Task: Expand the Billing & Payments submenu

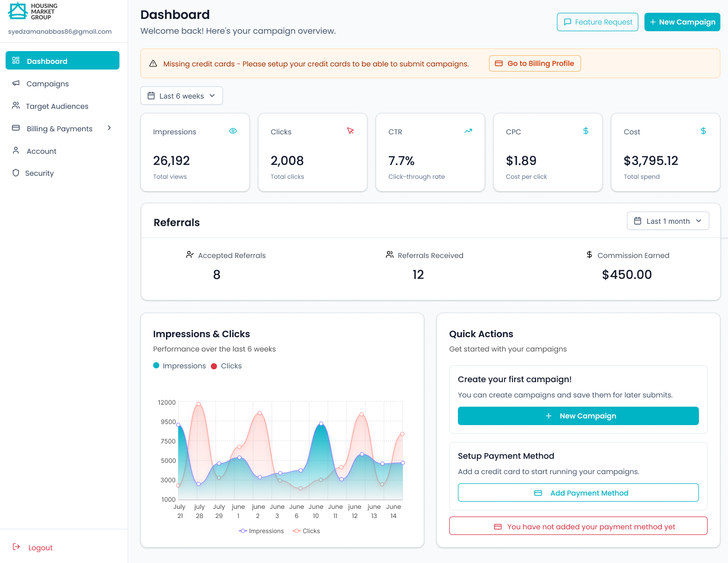Action: point(109,128)
